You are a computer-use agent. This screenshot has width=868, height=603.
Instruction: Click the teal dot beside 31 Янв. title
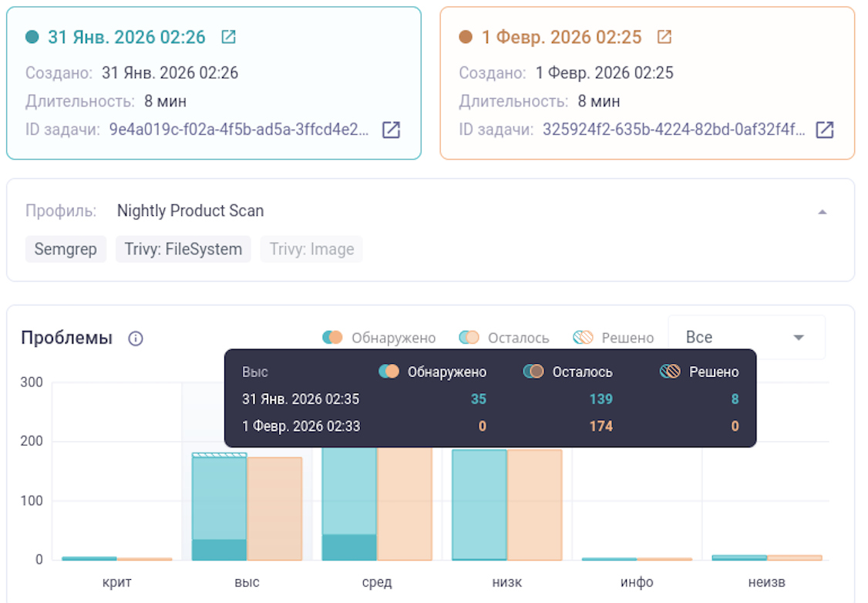coord(32,37)
